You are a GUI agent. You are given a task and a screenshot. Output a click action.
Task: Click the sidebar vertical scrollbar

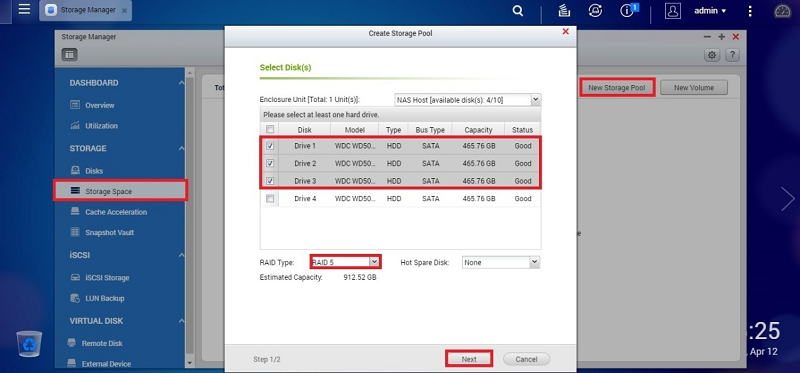pos(190,214)
